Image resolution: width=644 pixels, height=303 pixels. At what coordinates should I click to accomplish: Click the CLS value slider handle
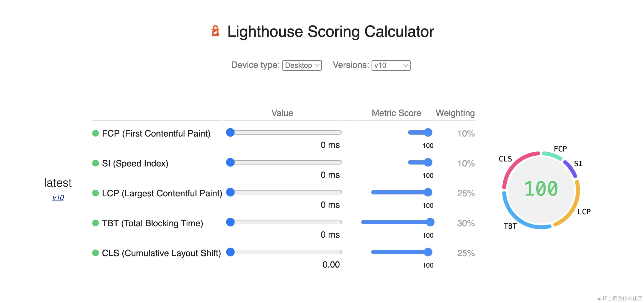(x=230, y=252)
